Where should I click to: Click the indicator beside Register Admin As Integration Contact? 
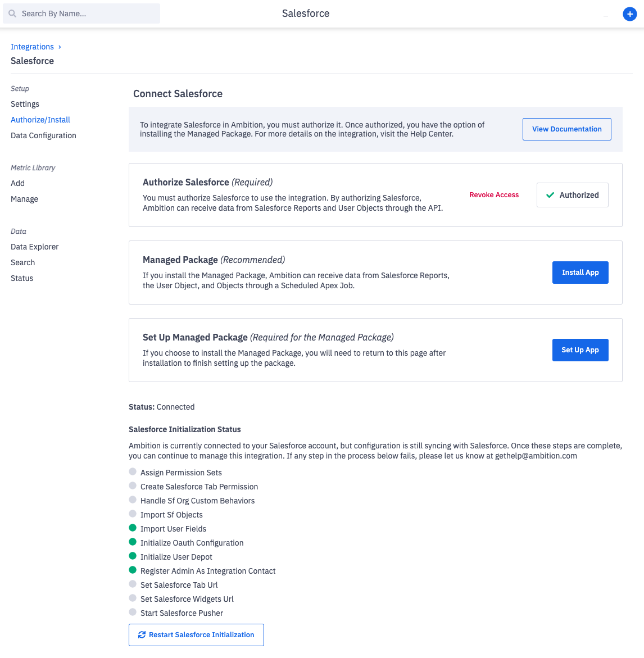pos(132,570)
